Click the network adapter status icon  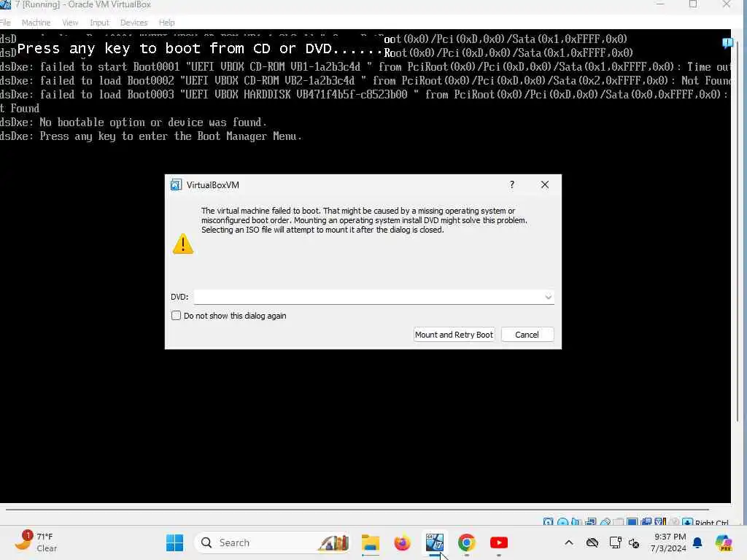click(x=591, y=522)
